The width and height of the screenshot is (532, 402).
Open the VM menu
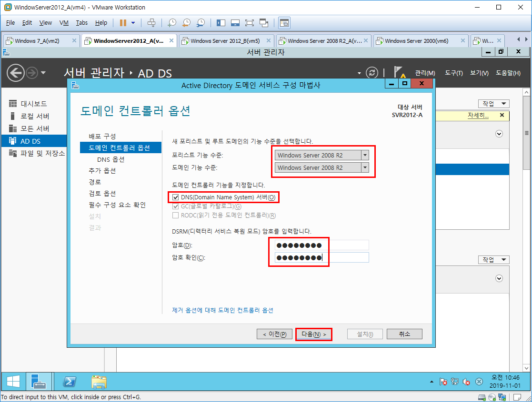pyautogui.click(x=64, y=23)
